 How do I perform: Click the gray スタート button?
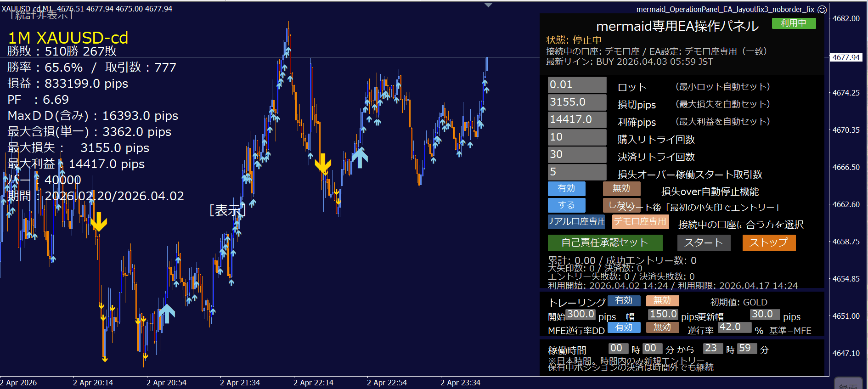(x=704, y=242)
